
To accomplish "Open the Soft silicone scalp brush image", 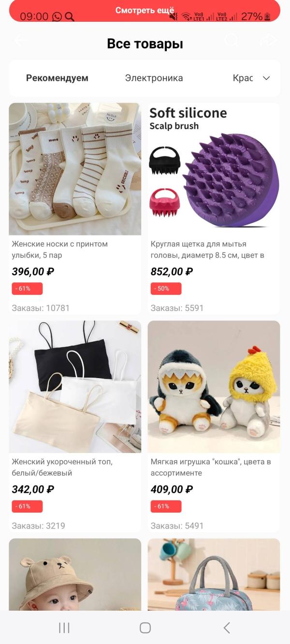I will pyautogui.click(x=214, y=169).
